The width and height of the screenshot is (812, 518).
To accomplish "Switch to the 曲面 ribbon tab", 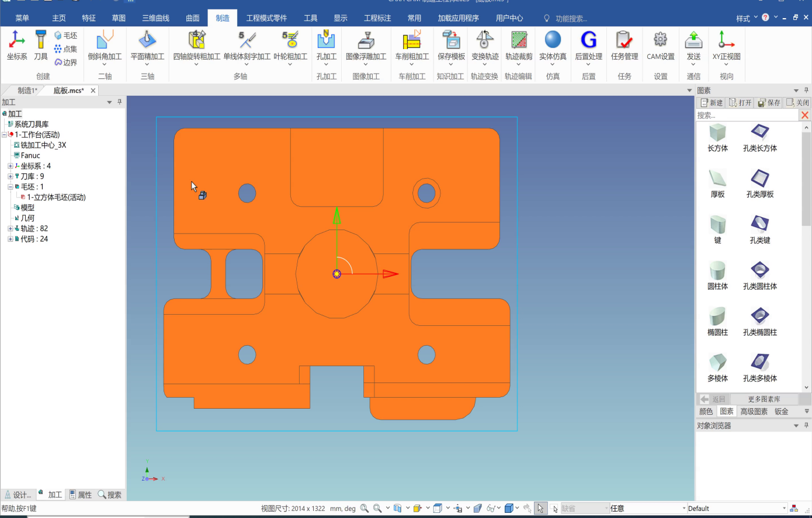I will click(x=193, y=18).
